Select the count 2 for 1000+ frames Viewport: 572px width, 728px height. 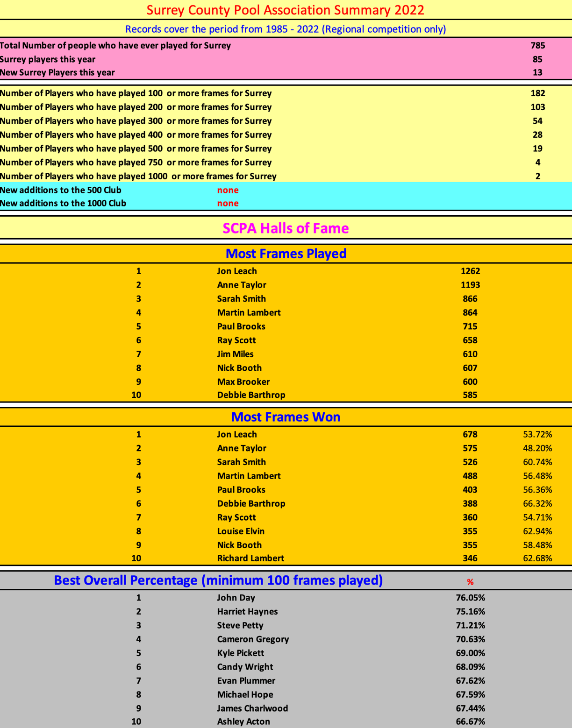pos(538,177)
